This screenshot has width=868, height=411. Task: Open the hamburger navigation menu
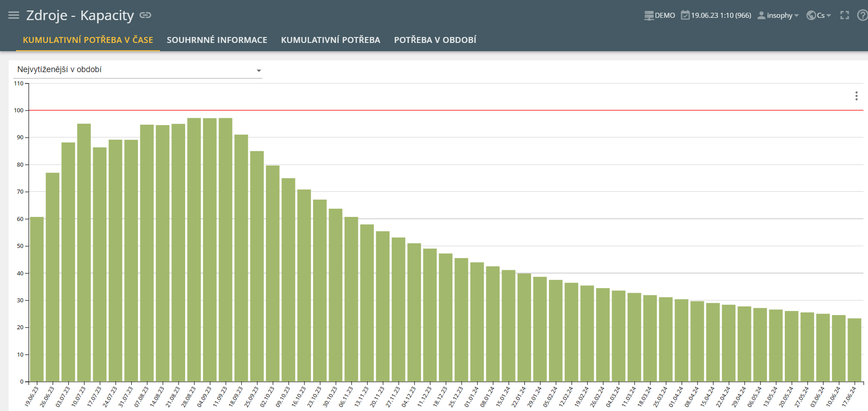(x=14, y=15)
